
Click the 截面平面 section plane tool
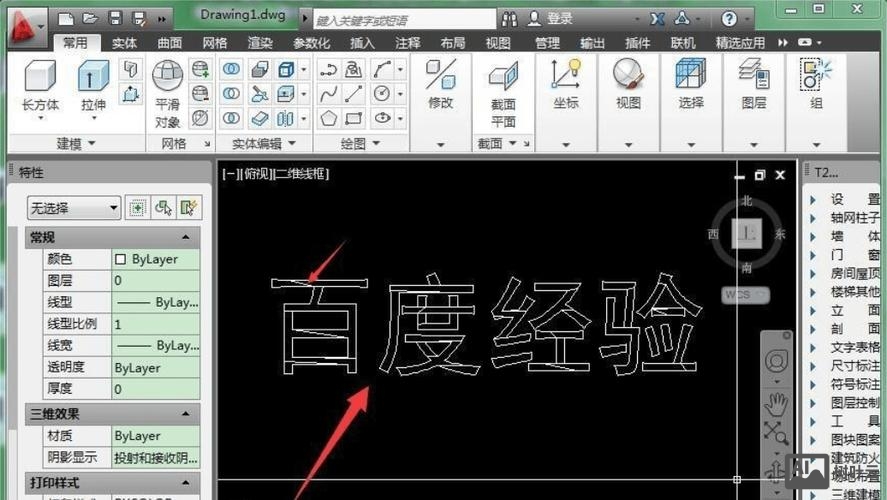(503, 95)
